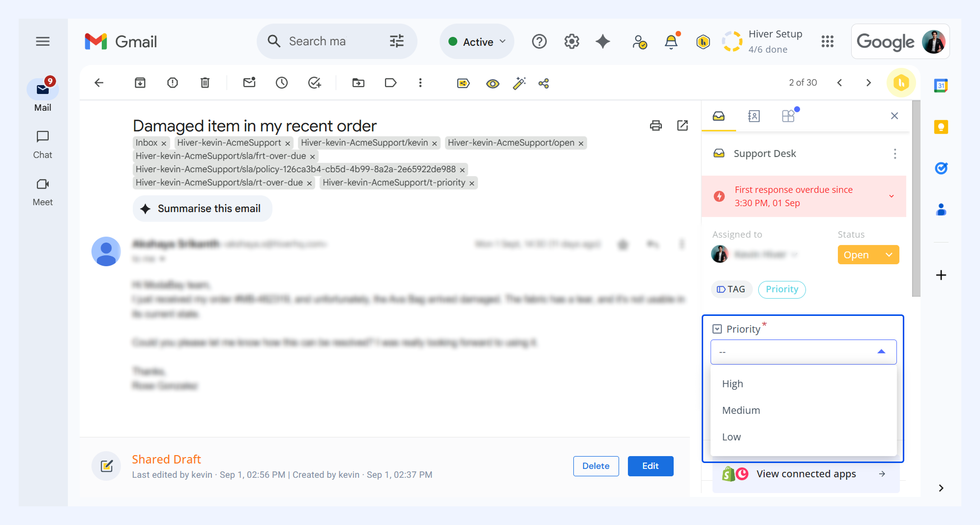Screen dimensions: 980x525
Task: Remove the Inbox label
Action: pyautogui.click(x=164, y=143)
